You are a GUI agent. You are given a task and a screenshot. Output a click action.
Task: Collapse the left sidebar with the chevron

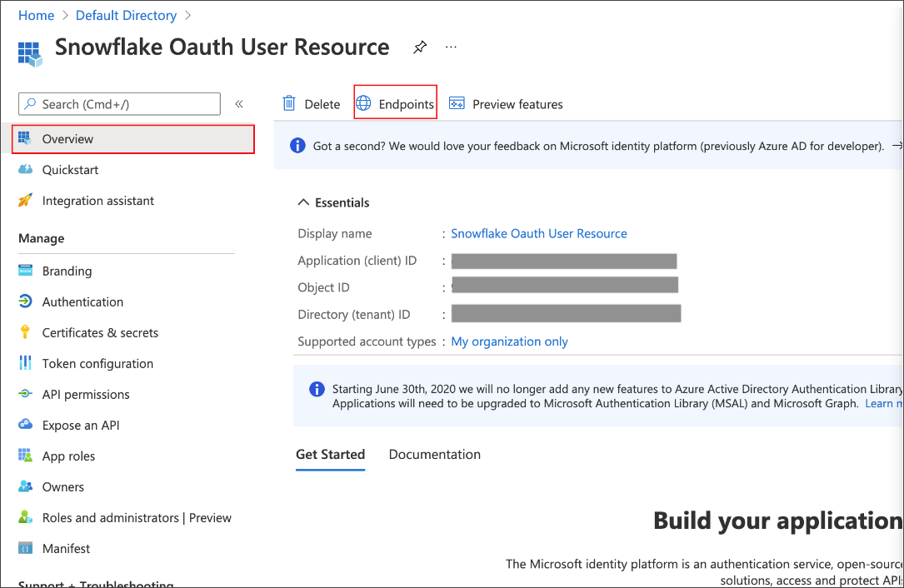239,103
